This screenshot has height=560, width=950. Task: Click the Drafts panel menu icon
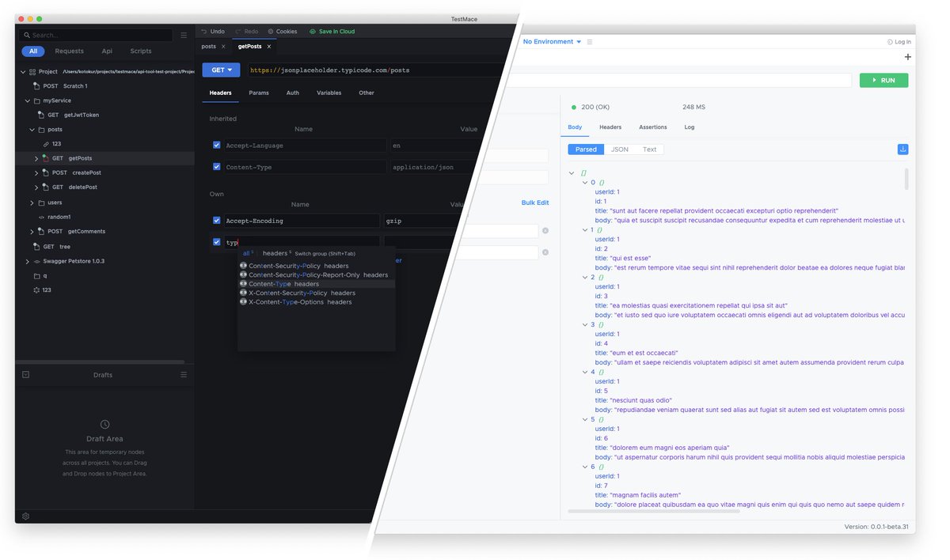pos(184,375)
